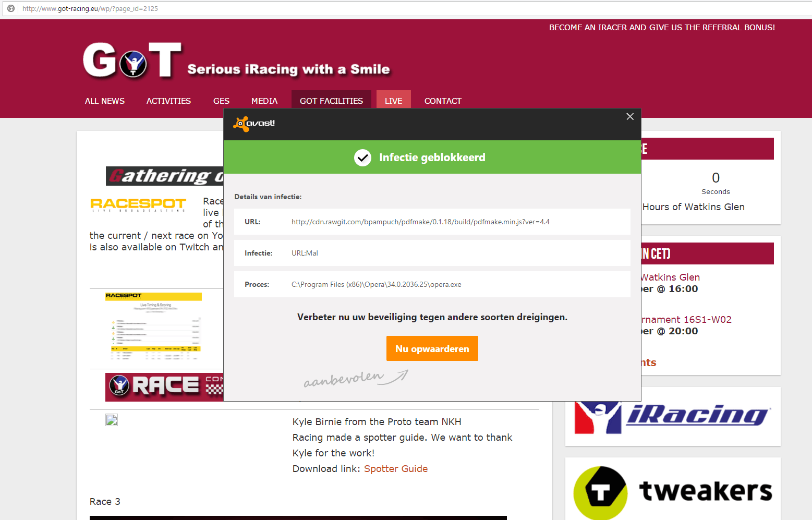The image size is (812, 520).
Task: Click the 16:00 event time text
Action: tap(683, 289)
